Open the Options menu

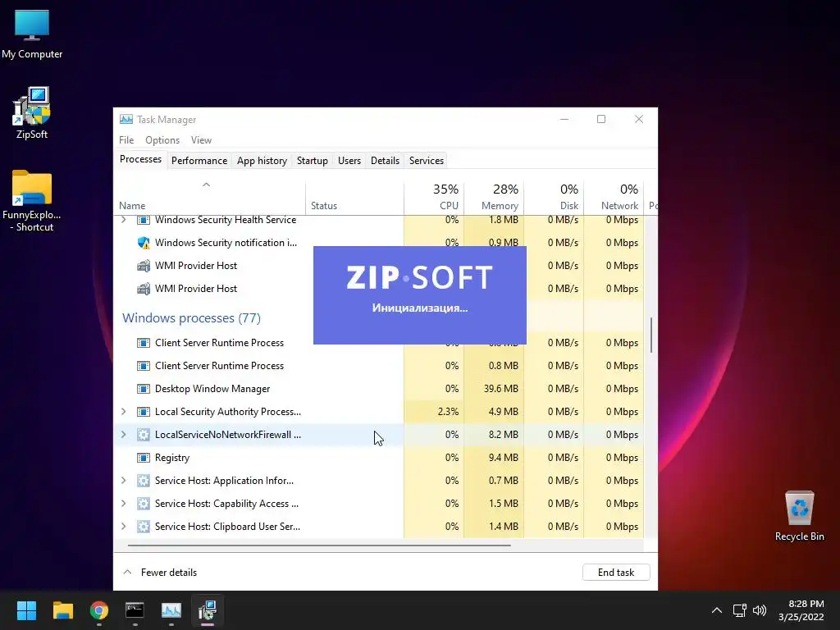point(162,140)
